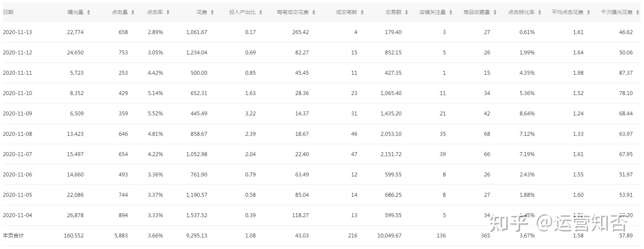
Task: Click date 2020-11-10 in the table
Action: coord(17,93)
